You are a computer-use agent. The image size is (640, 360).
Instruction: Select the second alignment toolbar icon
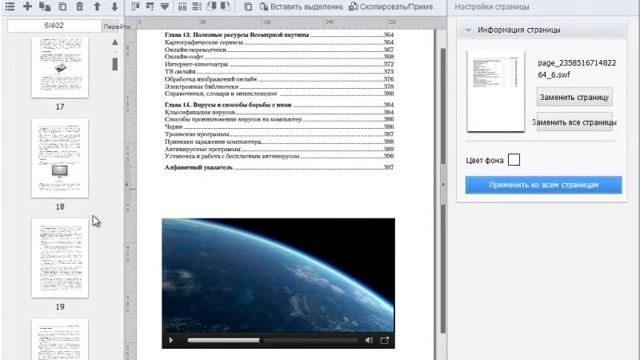150,7
